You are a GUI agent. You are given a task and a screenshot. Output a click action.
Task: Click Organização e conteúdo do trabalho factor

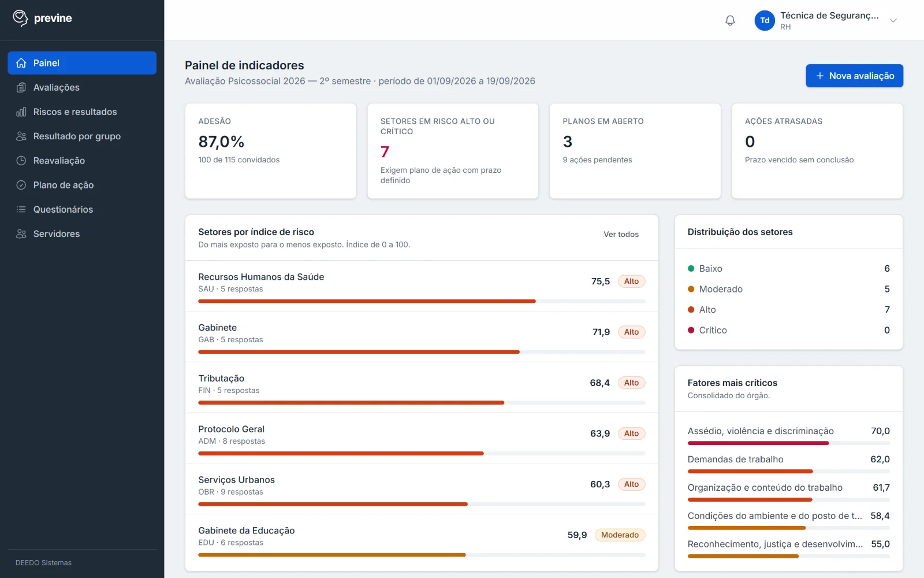(765, 488)
